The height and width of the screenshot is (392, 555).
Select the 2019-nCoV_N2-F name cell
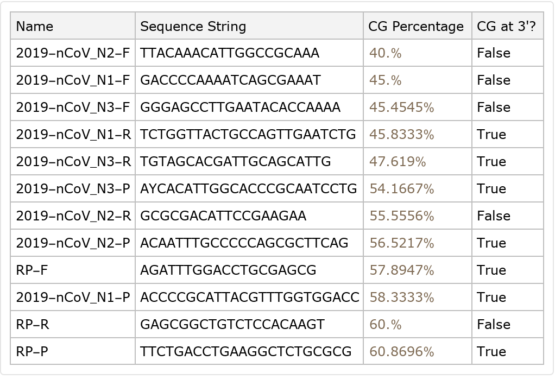(x=73, y=53)
